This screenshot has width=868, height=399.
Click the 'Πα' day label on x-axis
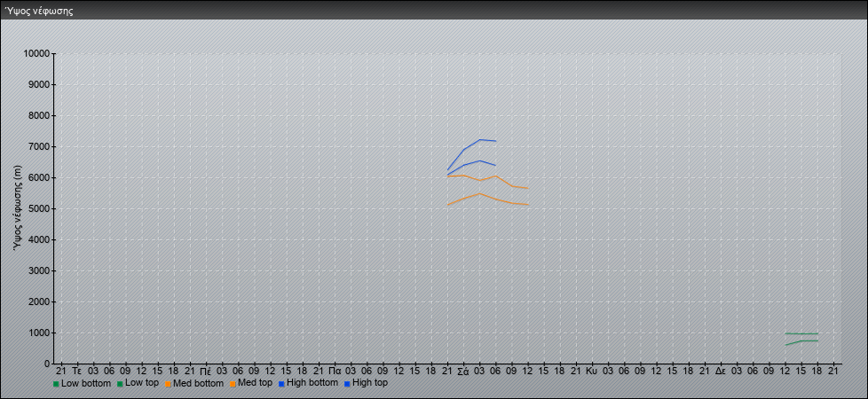pyautogui.click(x=334, y=371)
